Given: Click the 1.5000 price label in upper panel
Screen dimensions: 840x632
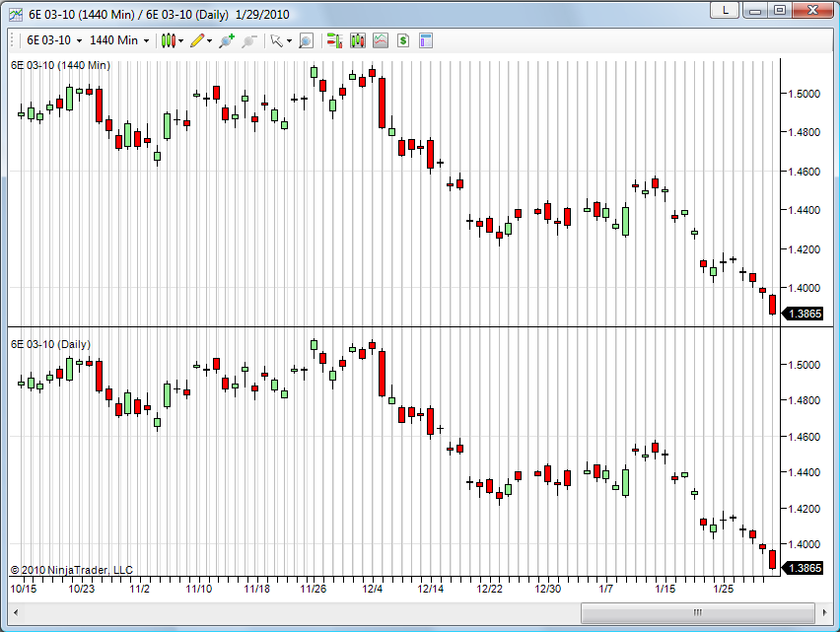Looking at the screenshot, I should pyautogui.click(x=805, y=94).
